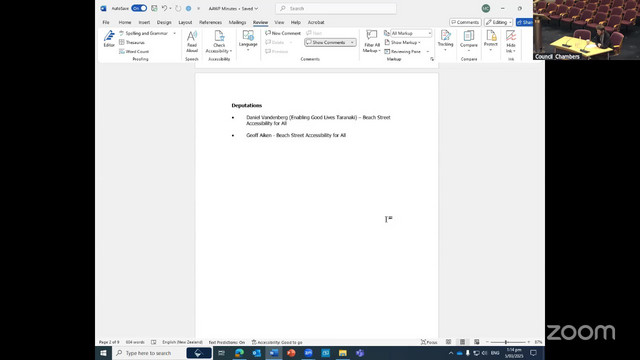Image resolution: width=640 pixels, height=360 pixels.
Task: Open the Compare documents tool
Action: [x=469, y=40]
